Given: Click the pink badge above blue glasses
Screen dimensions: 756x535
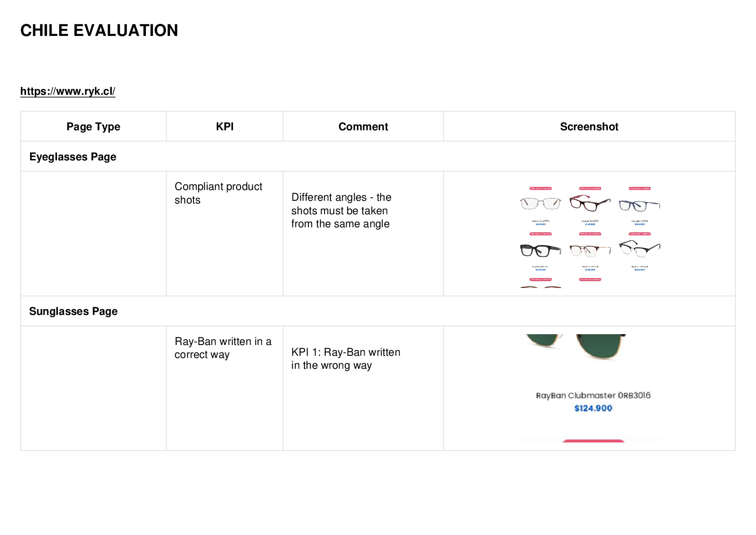Looking at the screenshot, I should (x=639, y=189).
